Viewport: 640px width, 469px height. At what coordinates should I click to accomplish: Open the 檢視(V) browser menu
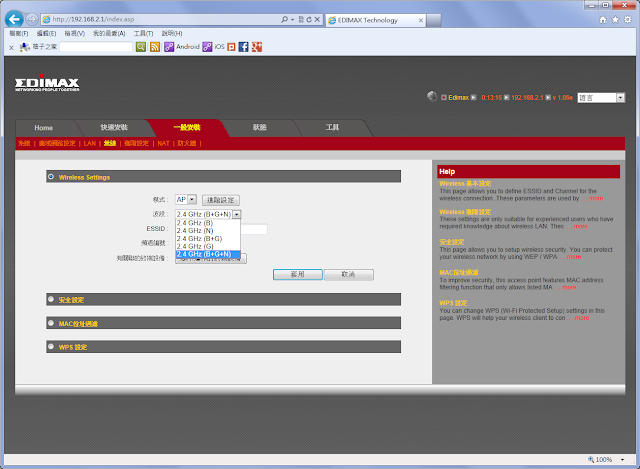(x=75, y=33)
